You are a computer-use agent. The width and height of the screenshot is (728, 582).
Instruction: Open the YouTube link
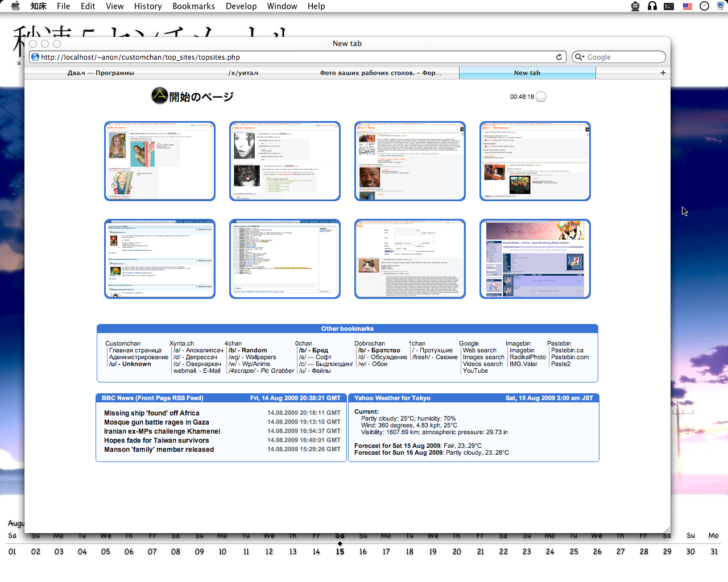[x=475, y=371]
